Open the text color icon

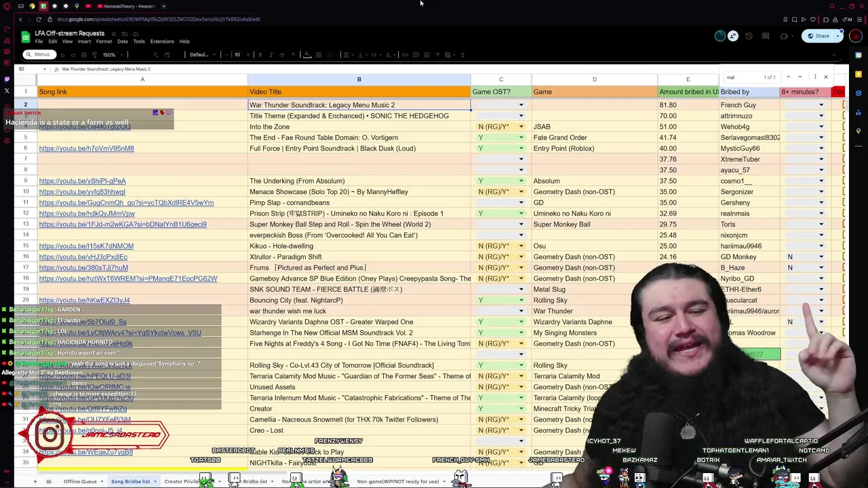click(x=293, y=55)
